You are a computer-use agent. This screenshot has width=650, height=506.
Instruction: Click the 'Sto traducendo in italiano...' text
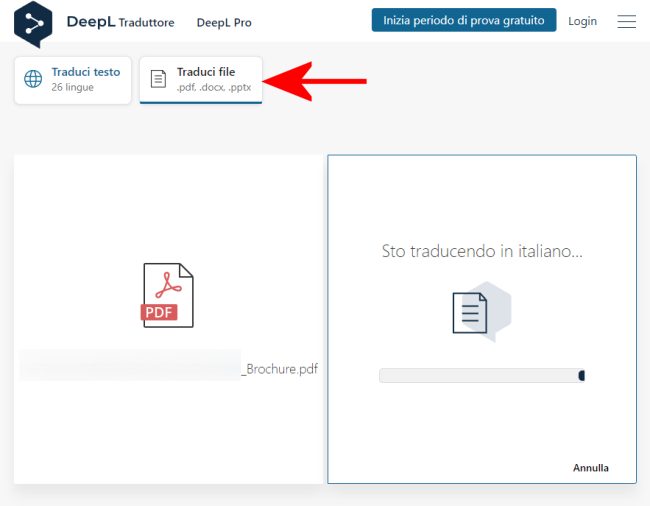(x=482, y=251)
